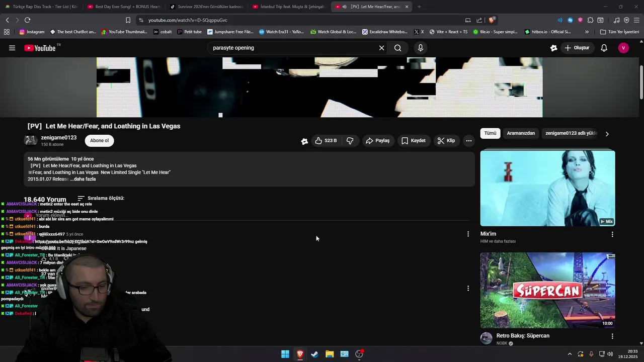Dislike the video
This screenshot has height=362, width=644.
click(x=350, y=141)
